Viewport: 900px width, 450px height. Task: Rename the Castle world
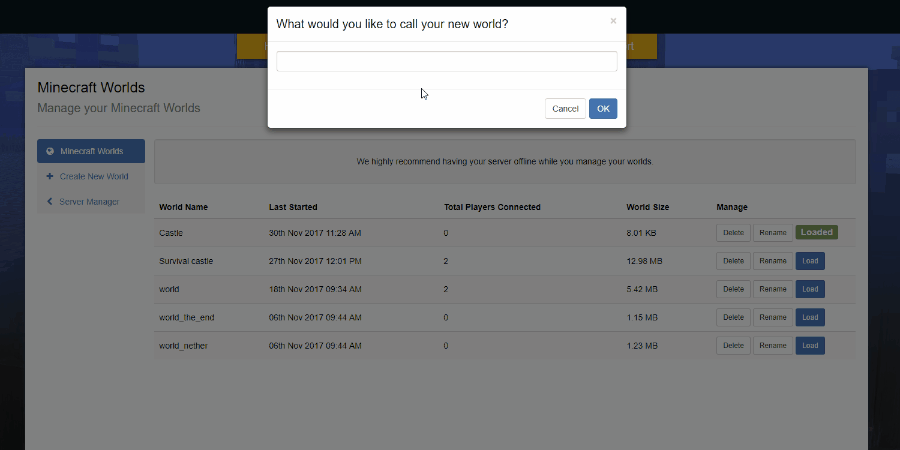coord(773,232)
